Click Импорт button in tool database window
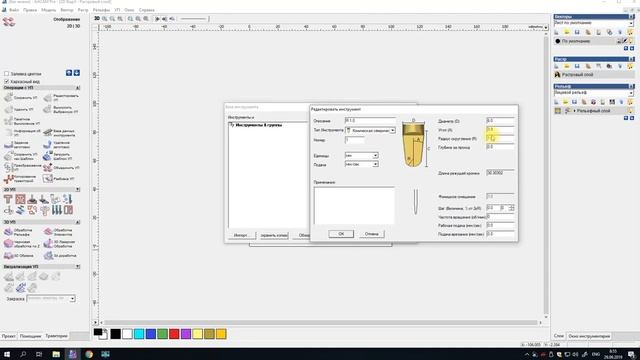Image resolution: width=640 pixels, height=360 pixels. coord(241,236)
